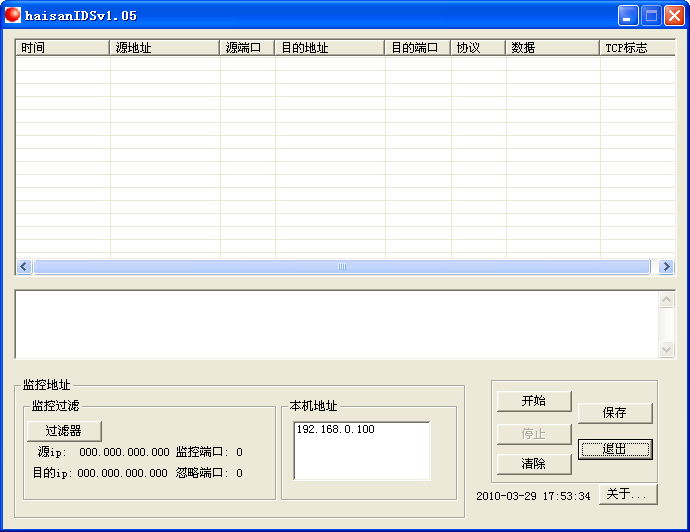The image size is (690, 532).
Task: Select the 协议 column header
Action: tap(478, 48)
